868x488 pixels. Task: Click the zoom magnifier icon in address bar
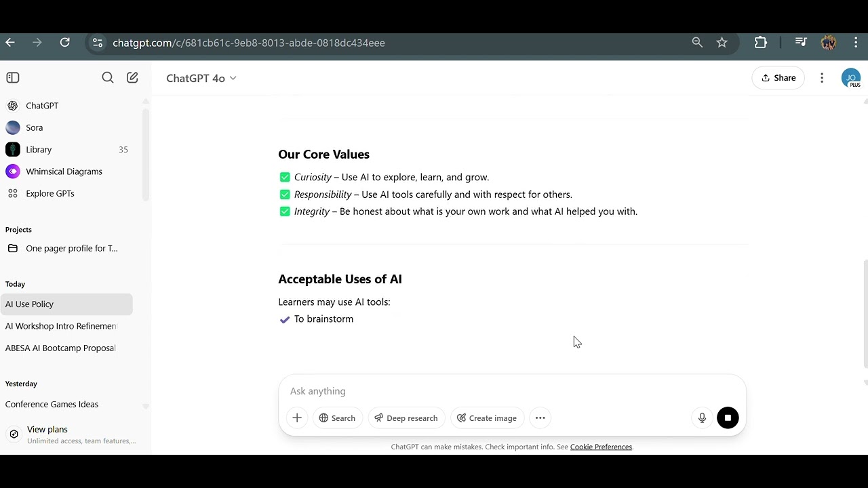pos(697,43)
